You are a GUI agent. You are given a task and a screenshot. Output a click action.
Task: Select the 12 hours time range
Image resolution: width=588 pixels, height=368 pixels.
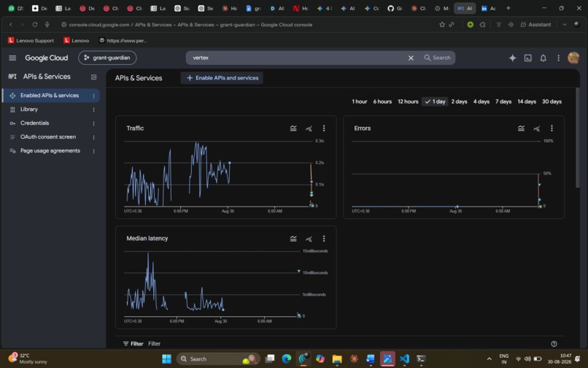click(x=408, y=101)
